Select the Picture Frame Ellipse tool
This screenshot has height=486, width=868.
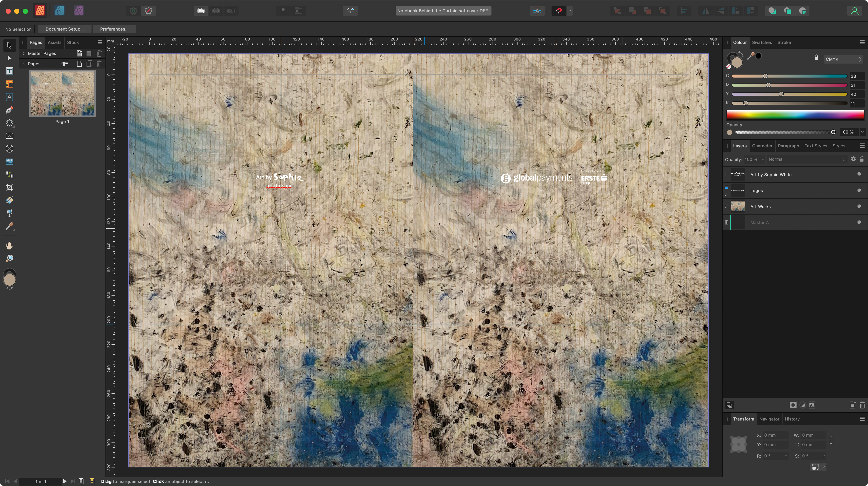click(x=9, y=149)
